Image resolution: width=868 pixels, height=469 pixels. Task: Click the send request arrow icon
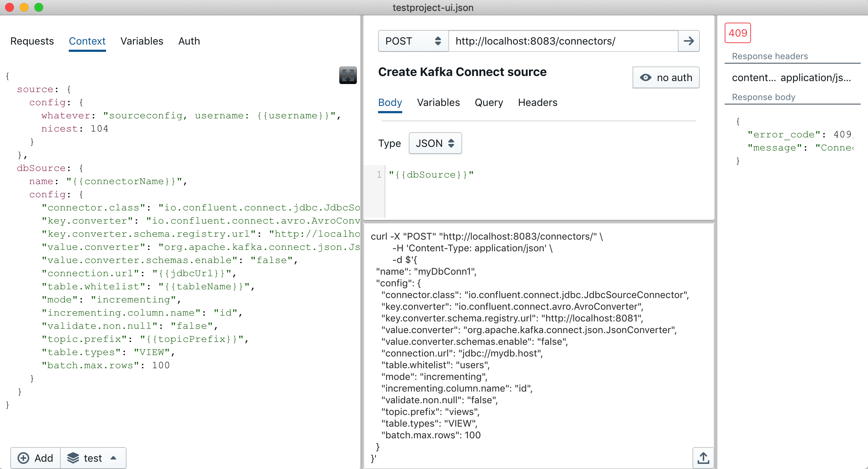pyautogui.click(x=688, y=41)
